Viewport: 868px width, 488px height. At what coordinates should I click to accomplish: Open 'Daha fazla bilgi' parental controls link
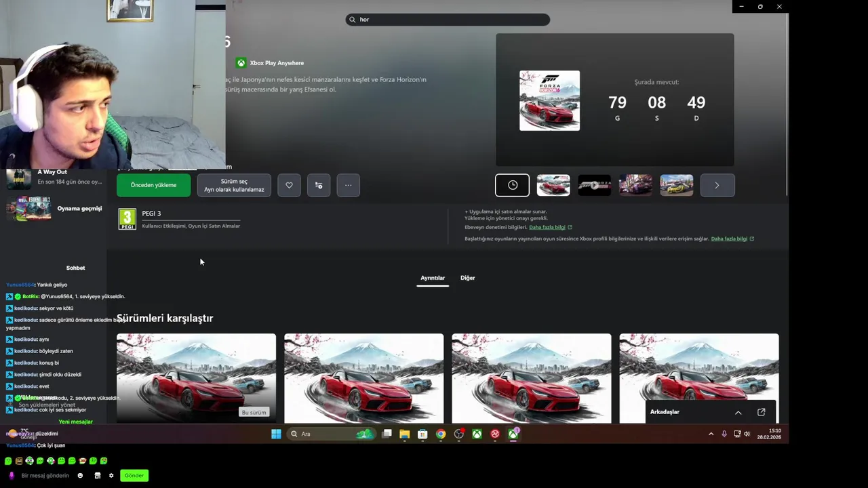point(547,227)
